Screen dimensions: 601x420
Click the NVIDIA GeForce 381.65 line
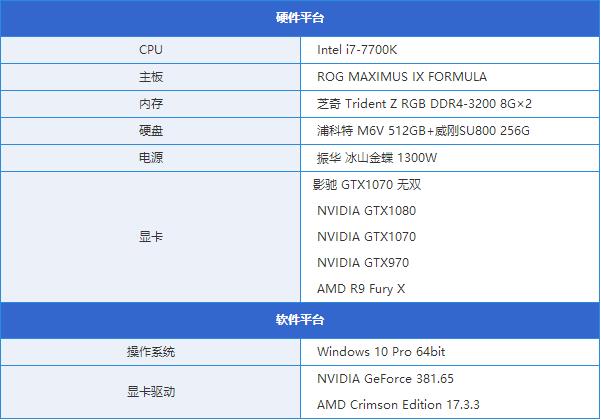tap(385, 379)
